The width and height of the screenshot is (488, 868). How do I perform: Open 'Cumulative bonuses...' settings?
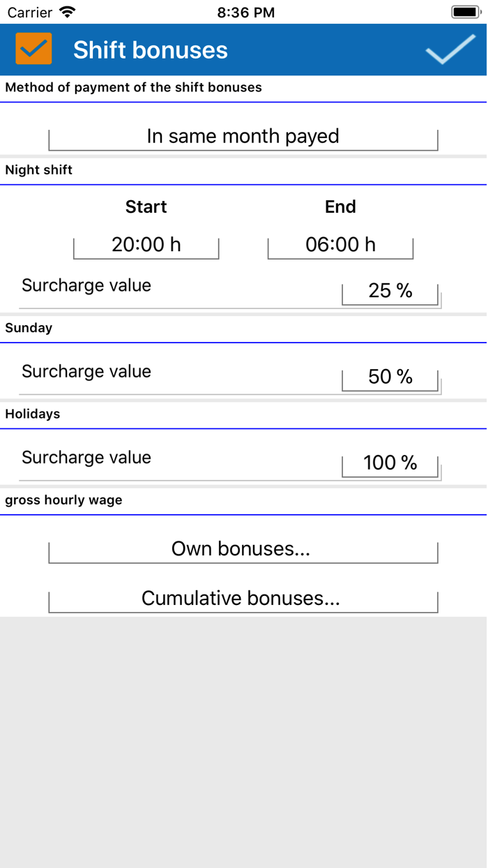tap(243, 599)
